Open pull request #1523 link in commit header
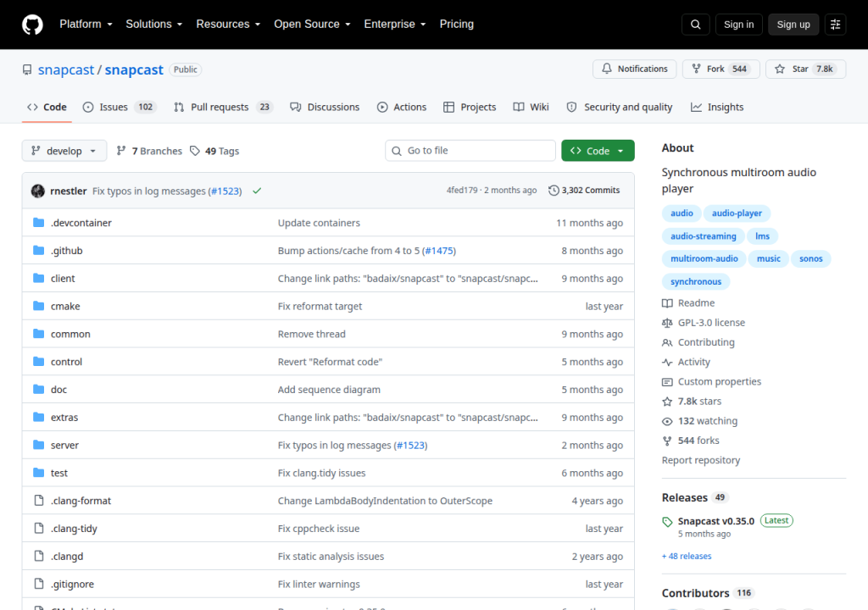This screenshot has width=868, height=610. coord(225,191)
